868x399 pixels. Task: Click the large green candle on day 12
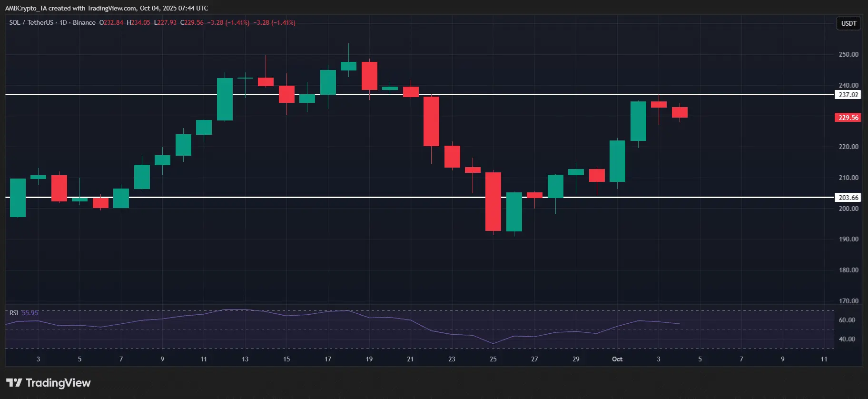tap(225, 99)
